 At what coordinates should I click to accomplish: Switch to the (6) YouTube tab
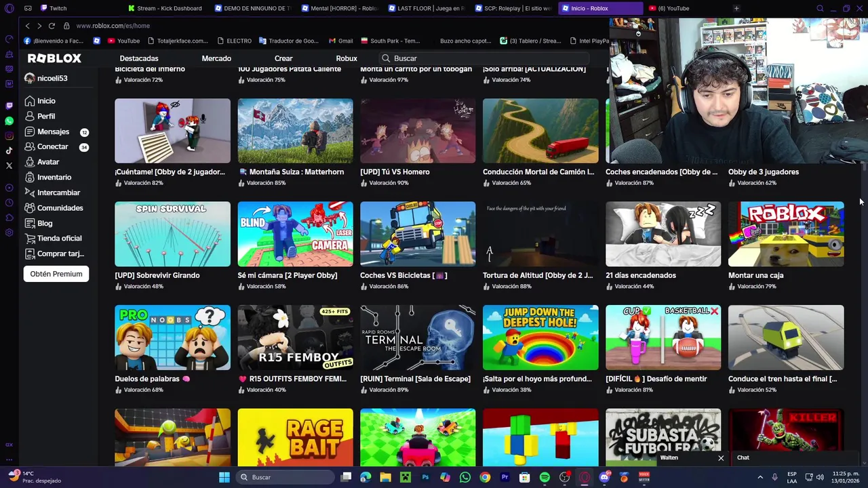pyautogui.click(x=685, y=8)
